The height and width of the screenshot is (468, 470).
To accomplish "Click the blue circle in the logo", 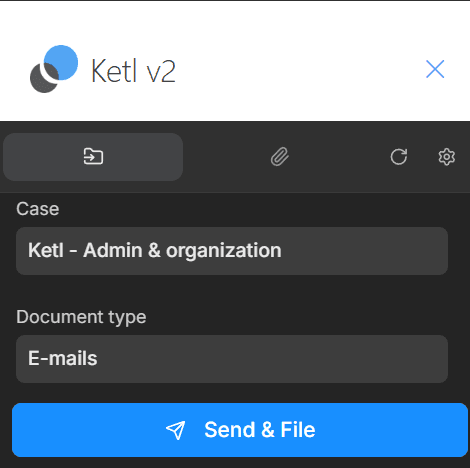I will tap(63, 61).
